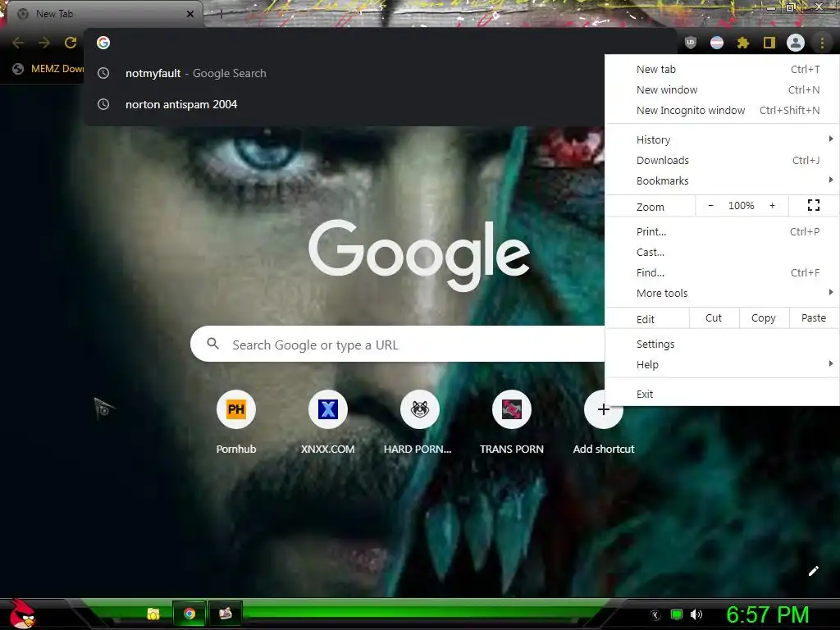The image size is (840, 630).
Task: Open the profile avatar menu
Action: pyautogui.click(x=796, y=43)
